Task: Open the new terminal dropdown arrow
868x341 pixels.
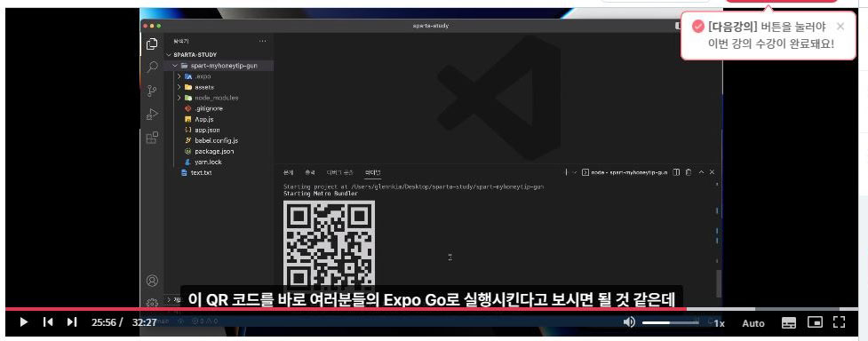Action: [x=574, y=172]
